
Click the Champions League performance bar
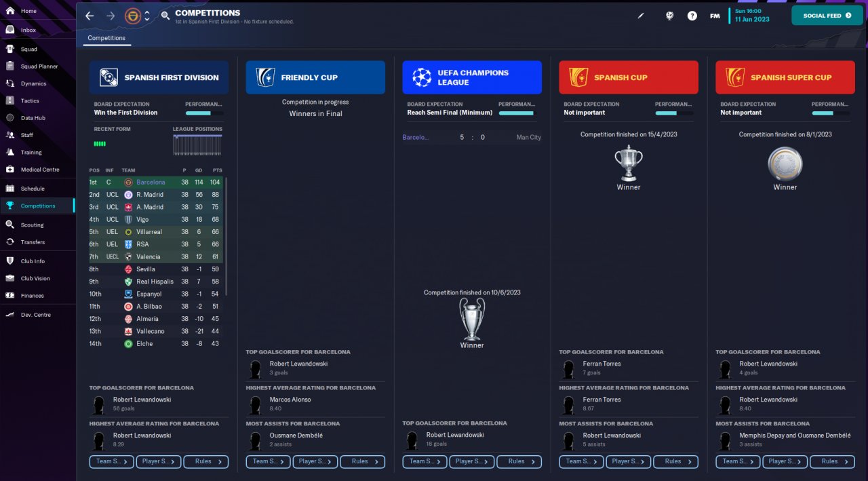[x=517, y=113]
